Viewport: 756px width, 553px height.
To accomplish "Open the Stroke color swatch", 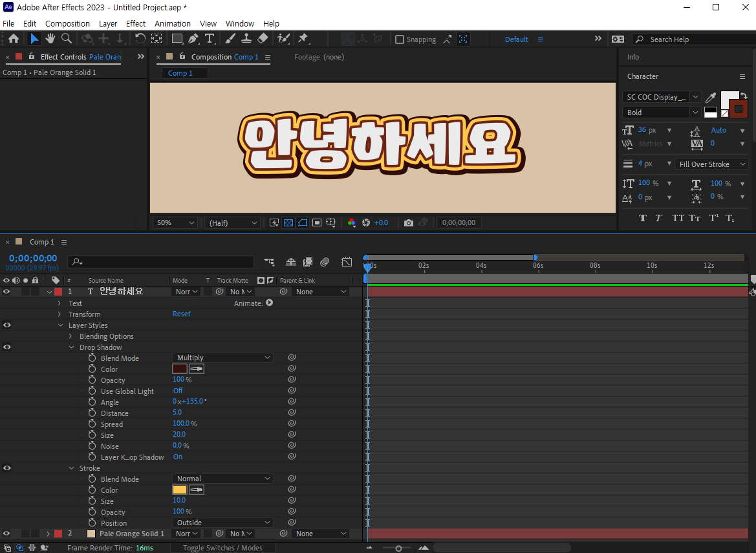I will tap(179, 490).
